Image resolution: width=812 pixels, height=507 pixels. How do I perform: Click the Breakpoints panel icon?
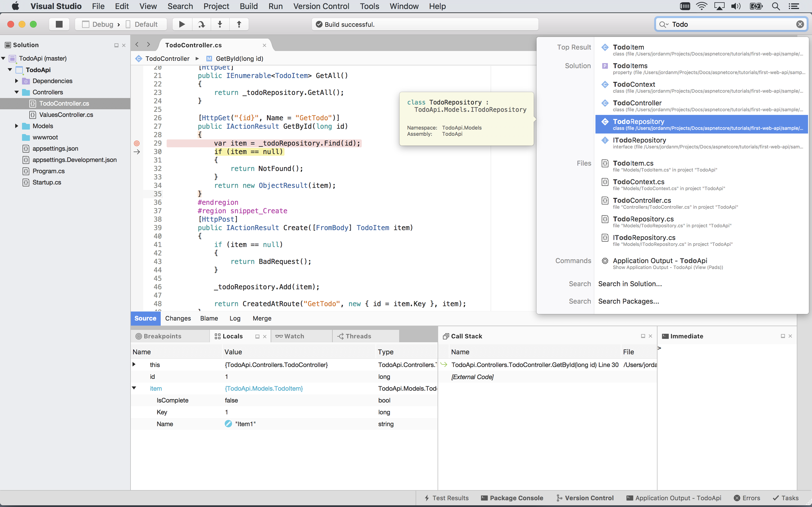coord(138,336)
